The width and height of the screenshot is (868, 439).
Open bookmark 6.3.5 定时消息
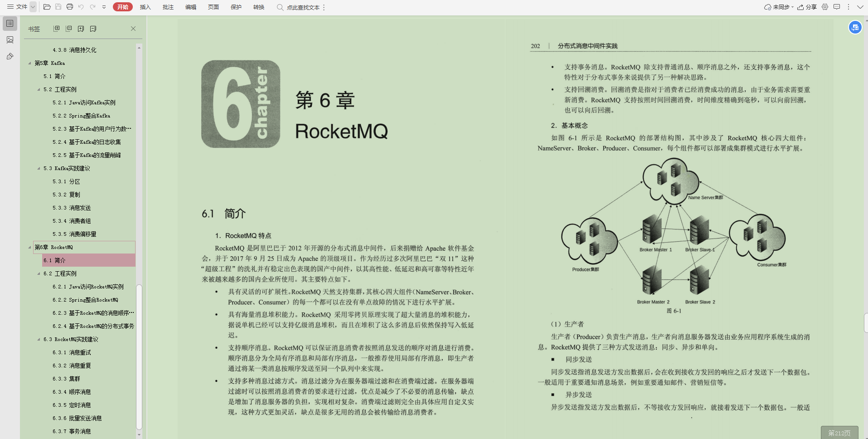point(72,405)
